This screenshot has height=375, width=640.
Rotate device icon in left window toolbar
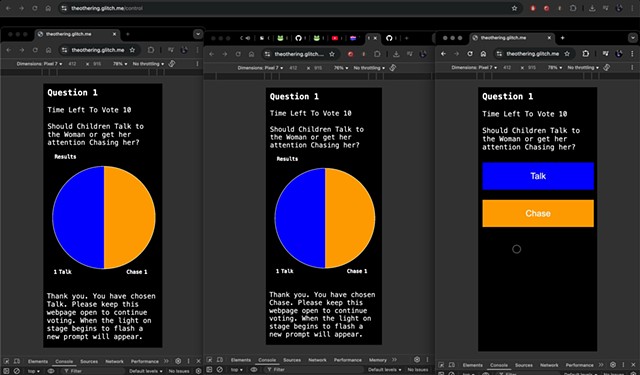(x=172, y=64)
